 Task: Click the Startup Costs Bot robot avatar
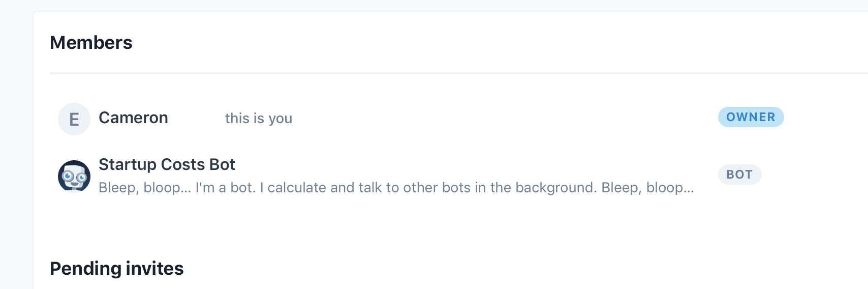click(x=74, y=176)
